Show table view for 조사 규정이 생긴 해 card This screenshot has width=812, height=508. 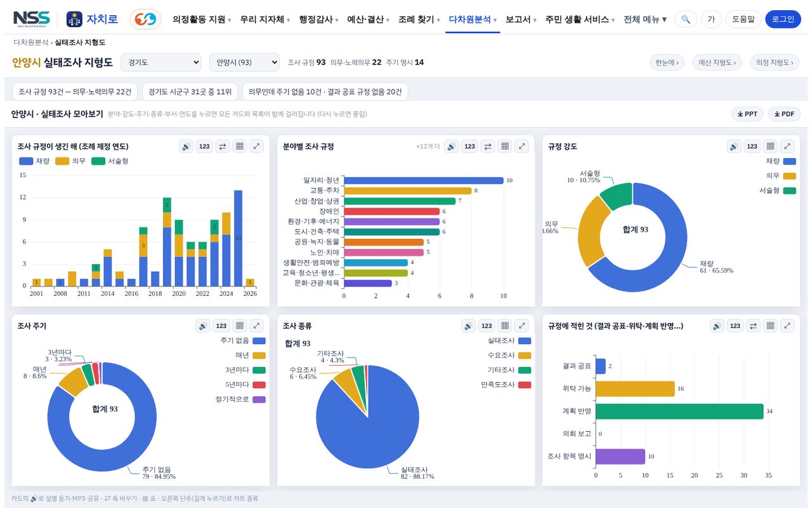(239, 147)
